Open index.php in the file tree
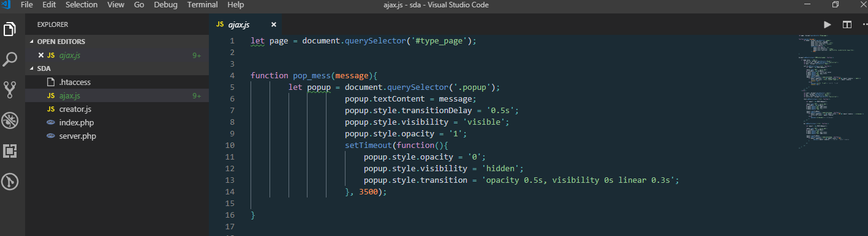Screen dimensions: 868x236 [x=116, y=123]
